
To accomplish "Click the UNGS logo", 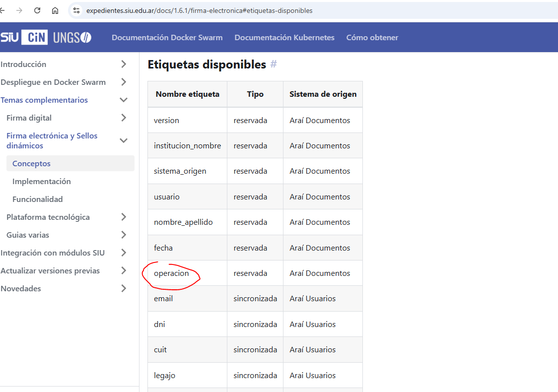I will [x=72, y=37].
